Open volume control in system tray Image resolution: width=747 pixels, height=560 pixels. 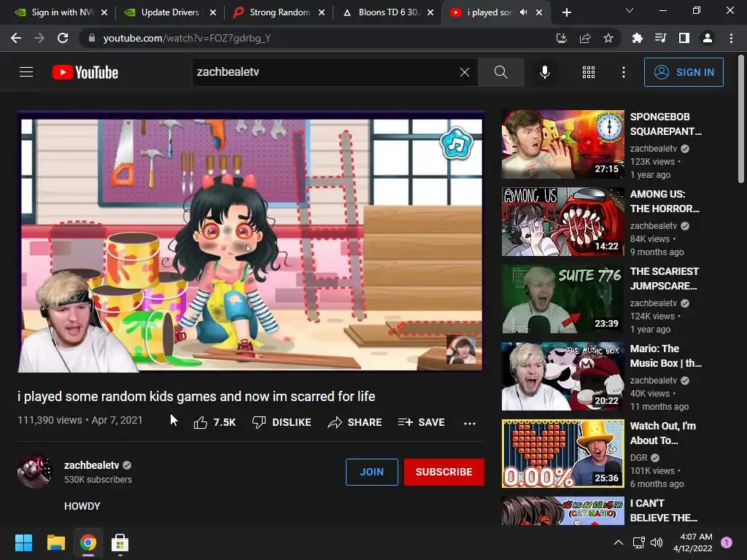tap(657, 542)
